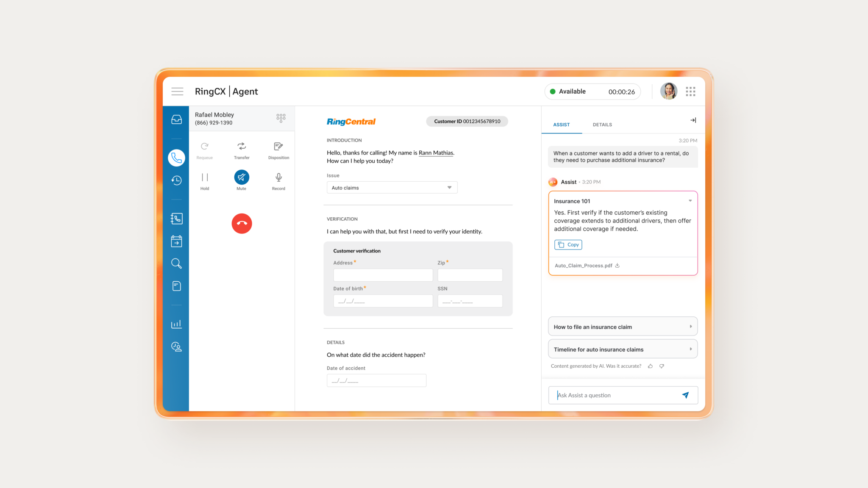The image size is (868, 488).
Task: Click the Copy button in the Assist answer
Action: point(568,245)
